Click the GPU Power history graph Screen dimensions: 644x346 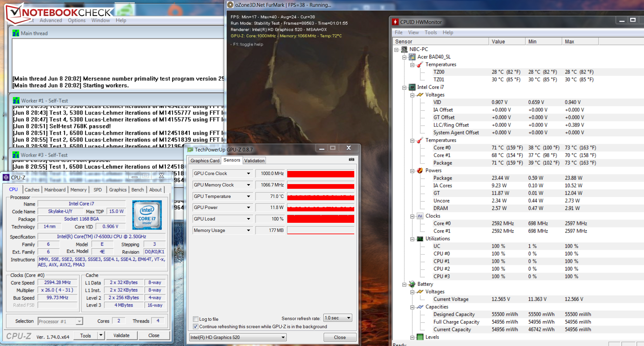321,208
